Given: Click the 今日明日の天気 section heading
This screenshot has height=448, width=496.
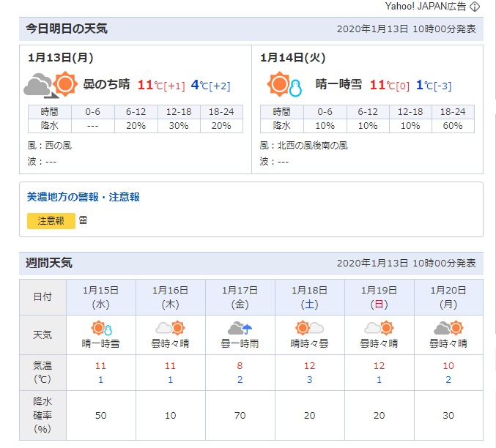Looking at the screenshot, I should click(67, 29).
